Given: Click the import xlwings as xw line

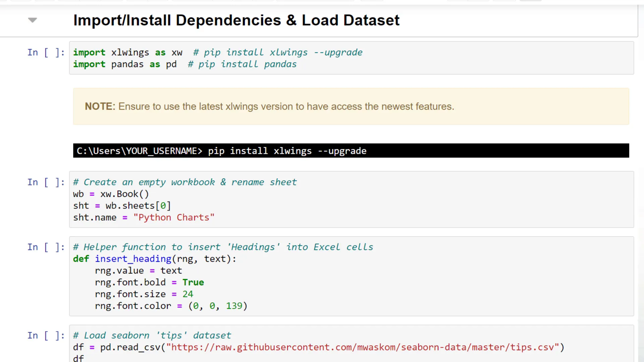Looking at the screenshot, I should (127, 53).
